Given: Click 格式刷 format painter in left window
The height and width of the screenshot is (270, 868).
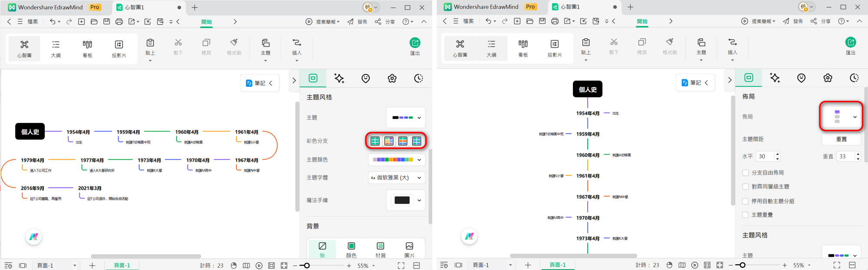Looking at the screenshot, I should 234,47.
